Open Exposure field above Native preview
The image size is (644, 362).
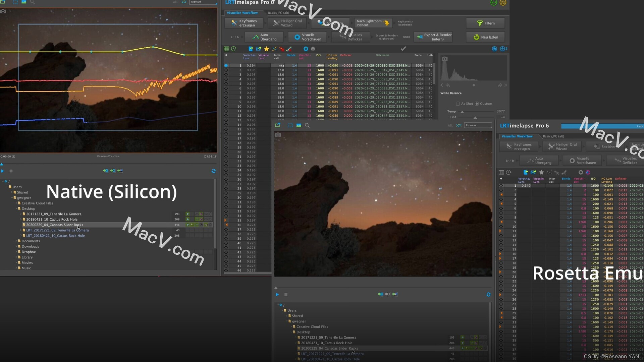pyautogui.click(x=203, y=2)
